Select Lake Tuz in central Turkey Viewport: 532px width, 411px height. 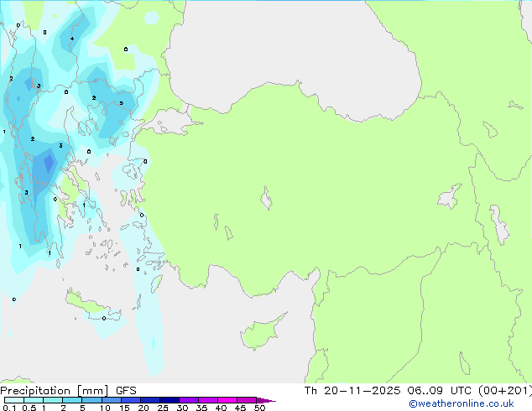[267, 200]
